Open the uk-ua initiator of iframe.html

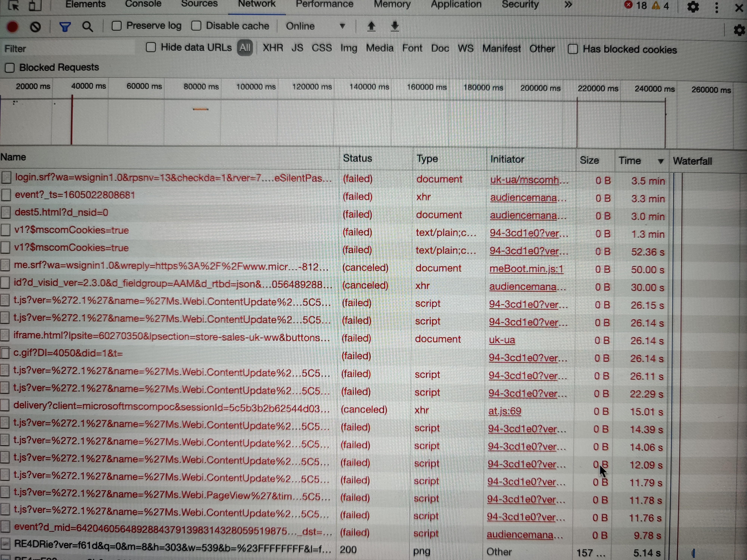(502, 340)
